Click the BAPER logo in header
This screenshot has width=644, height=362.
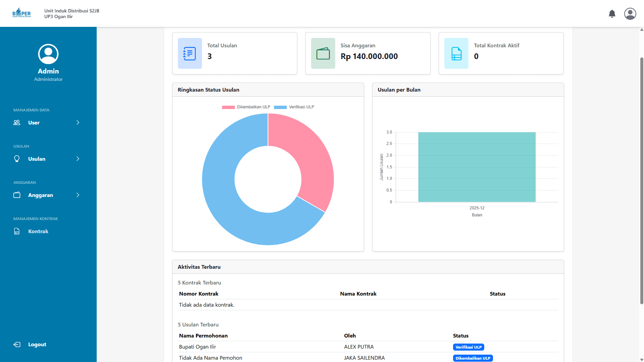point(22,13)
